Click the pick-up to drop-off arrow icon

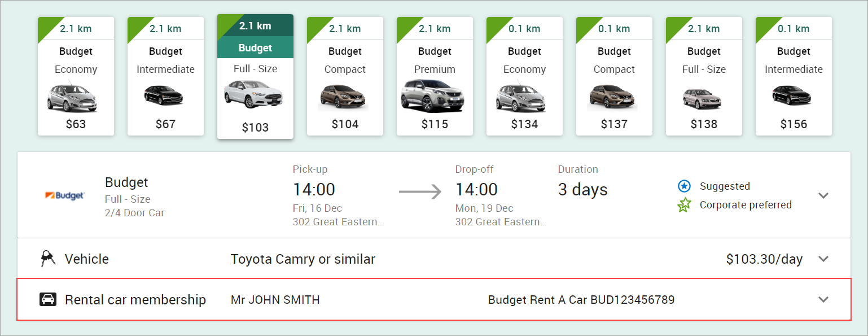(420, 192)
